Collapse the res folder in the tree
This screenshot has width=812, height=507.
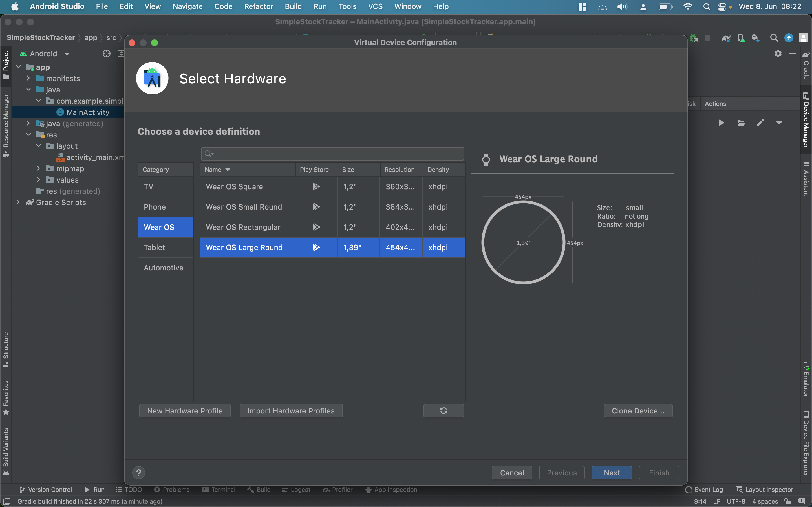pos(29,135)
